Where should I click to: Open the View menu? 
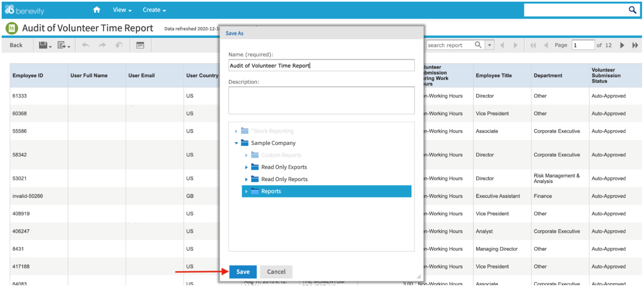(122, 10)
